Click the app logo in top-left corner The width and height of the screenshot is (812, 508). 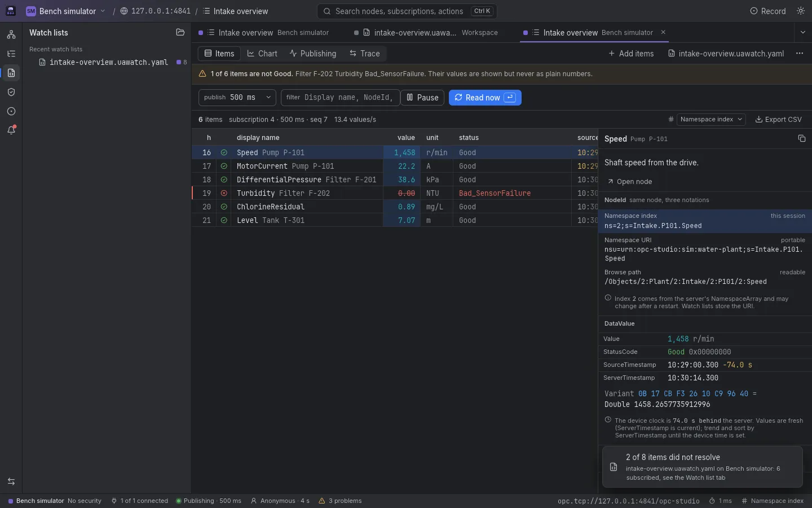[x=11, y=11]
